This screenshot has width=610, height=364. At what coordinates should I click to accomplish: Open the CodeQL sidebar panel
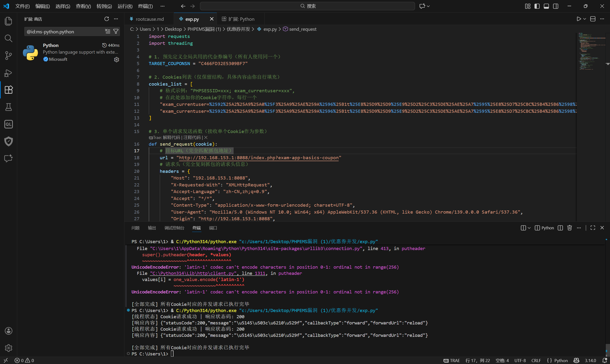click(8, 124)
